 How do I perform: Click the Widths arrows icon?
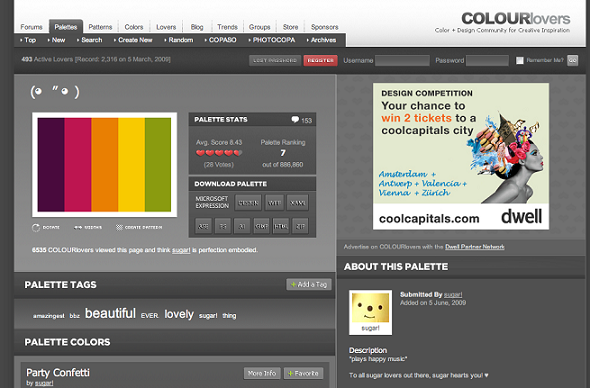pos(78,227)
